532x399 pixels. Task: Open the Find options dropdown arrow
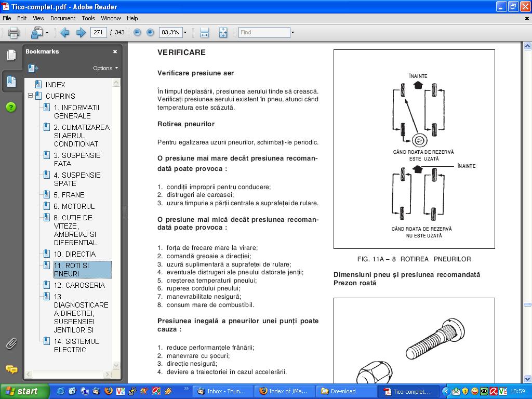pyautogui.click(x=292, y=33)
